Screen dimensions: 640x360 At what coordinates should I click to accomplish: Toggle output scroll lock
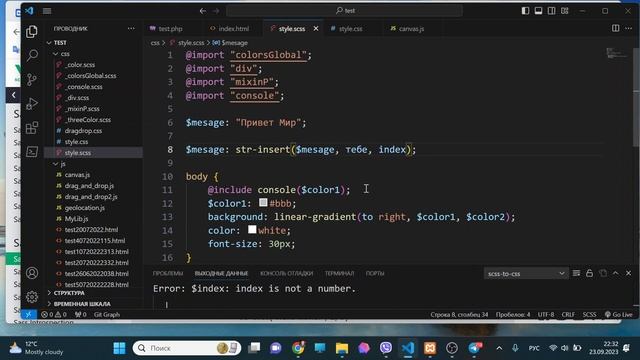[x=589, y=273]
